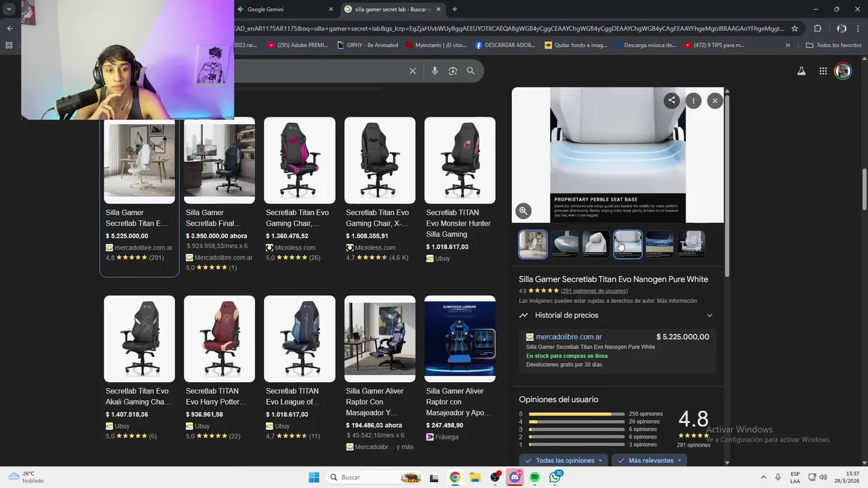Close the Google Gemini tab
This screenshot has width=868, height=488.
point(331,9)
